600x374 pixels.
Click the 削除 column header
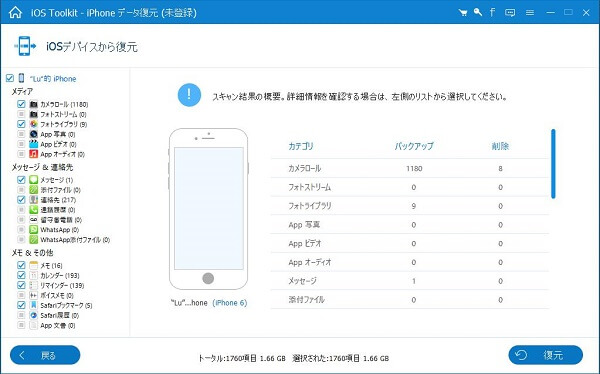(x=500, y=146)
